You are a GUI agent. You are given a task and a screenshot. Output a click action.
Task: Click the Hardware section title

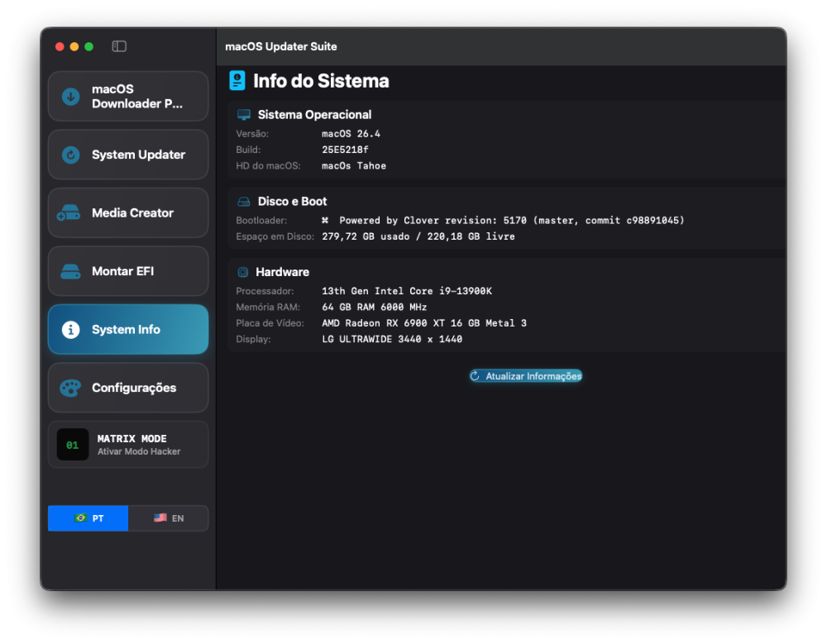tap(282, 272)
